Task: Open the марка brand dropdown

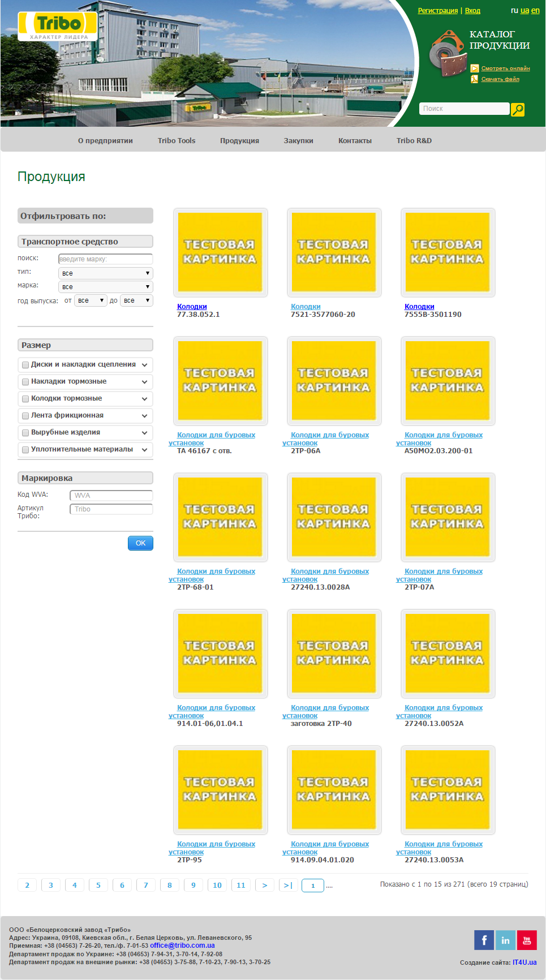Action: (x=105, y=287)
